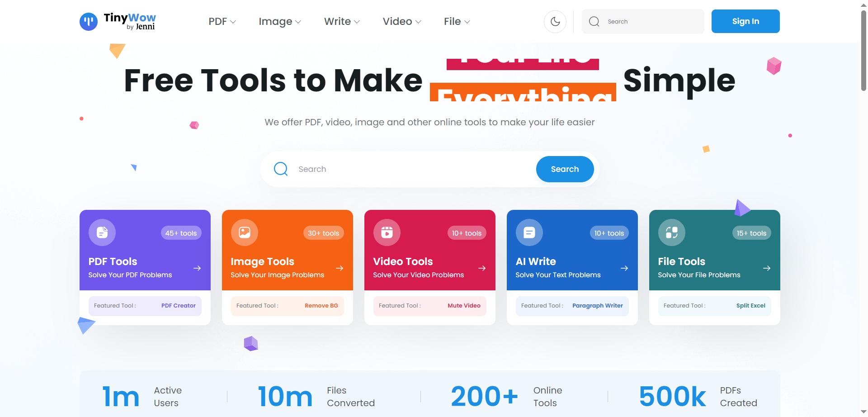Click the Video Tools clapper icon
The height and width of the screenshot is (417, 868).
tap(387, 232)
